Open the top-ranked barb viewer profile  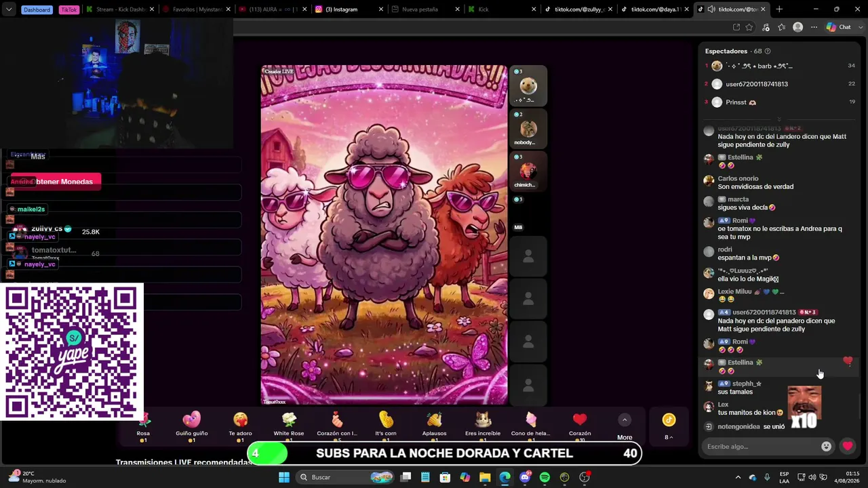point(759,66)
